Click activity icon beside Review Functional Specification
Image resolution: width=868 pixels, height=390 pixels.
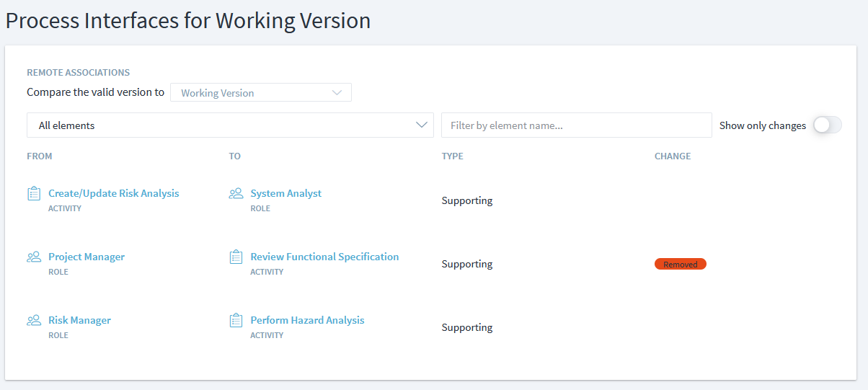pyautogui.click(x=236, y=257)
